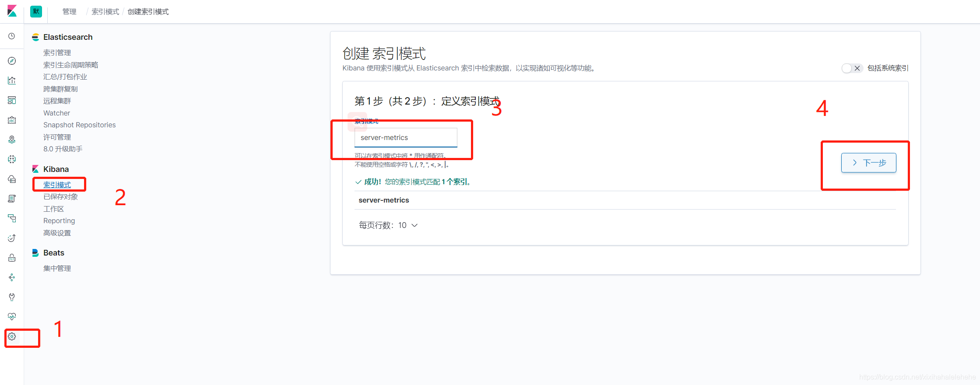Open 跨集群复制 in the side menu

click(x=60, y=89)
